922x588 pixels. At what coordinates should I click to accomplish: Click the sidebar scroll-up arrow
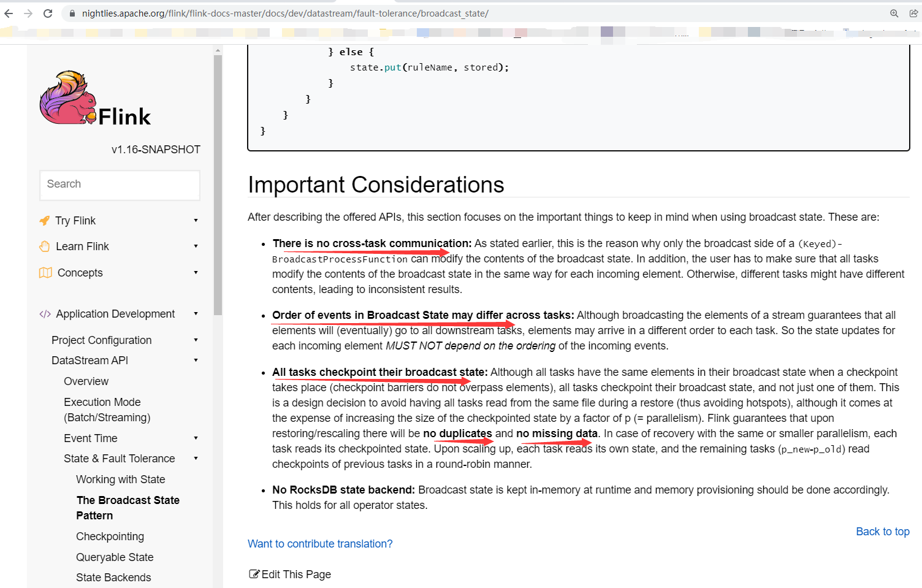click(218, 50)
